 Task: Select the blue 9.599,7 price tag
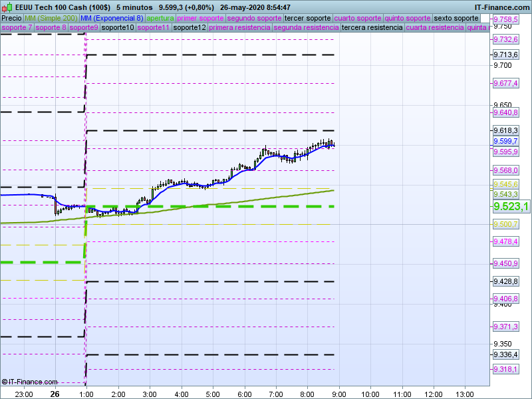tap(505, 142)
